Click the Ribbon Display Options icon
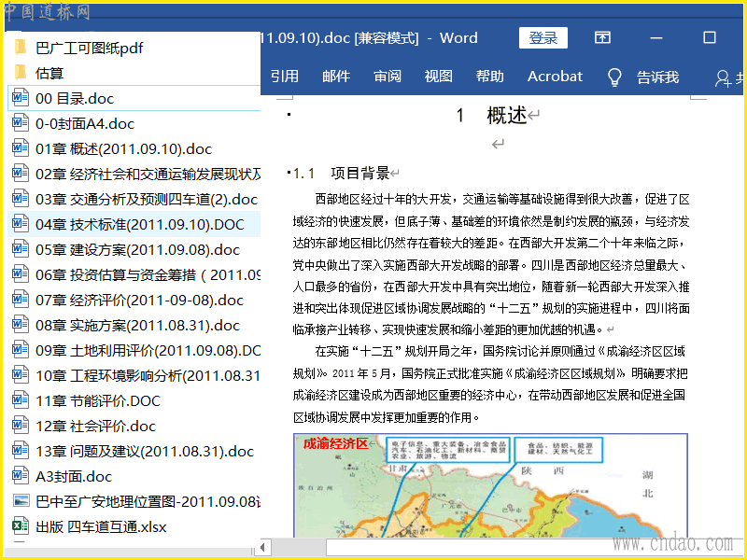747x560 pixels. pyautogui.click(x=603, y=37)
